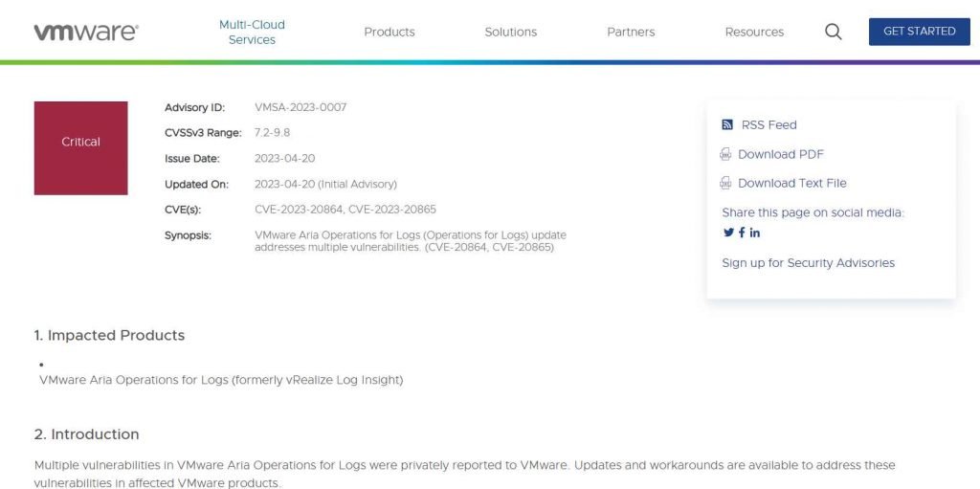Image resolution: width=980 pixels, height=489 pixels.
Task: Click the red Critical severity box
Action: [x=80, y=148]
